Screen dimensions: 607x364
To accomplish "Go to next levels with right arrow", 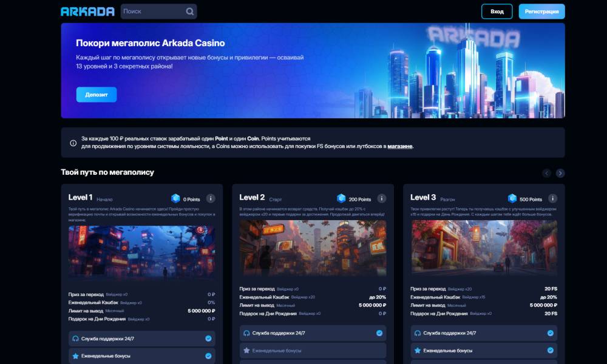I will coord(560,173).
